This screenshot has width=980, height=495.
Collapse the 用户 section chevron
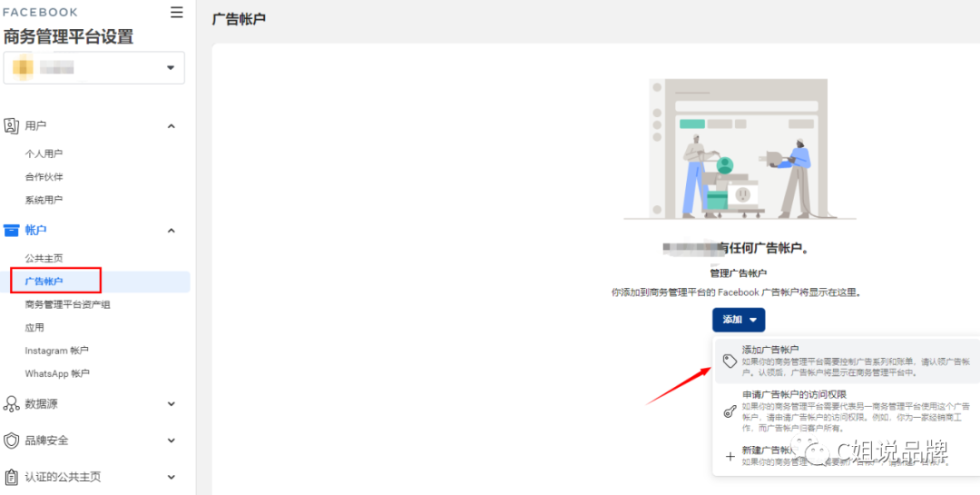tap(171, 126)
